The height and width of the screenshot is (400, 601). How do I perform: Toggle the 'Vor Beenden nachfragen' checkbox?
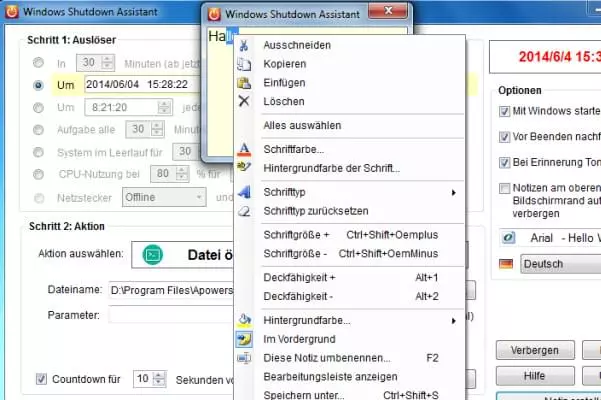click(x=504, y=137)
